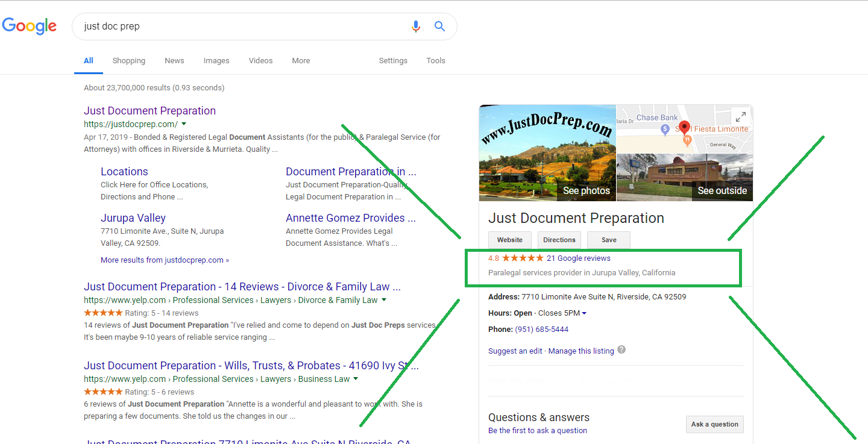The height and width of the screenshot is (444, 868).
Task: Open the Settings menu
Action: pyautogui.click(x=393, y=61)
